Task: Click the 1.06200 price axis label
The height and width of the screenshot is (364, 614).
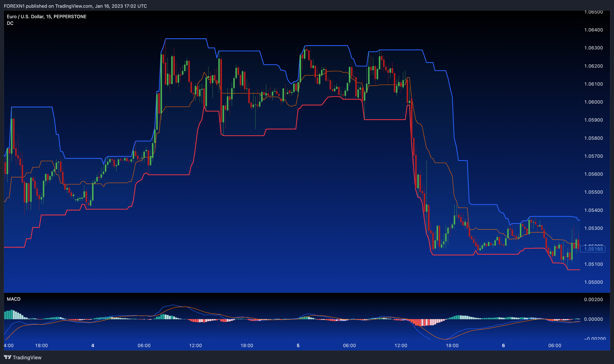Action: [593, 66]
